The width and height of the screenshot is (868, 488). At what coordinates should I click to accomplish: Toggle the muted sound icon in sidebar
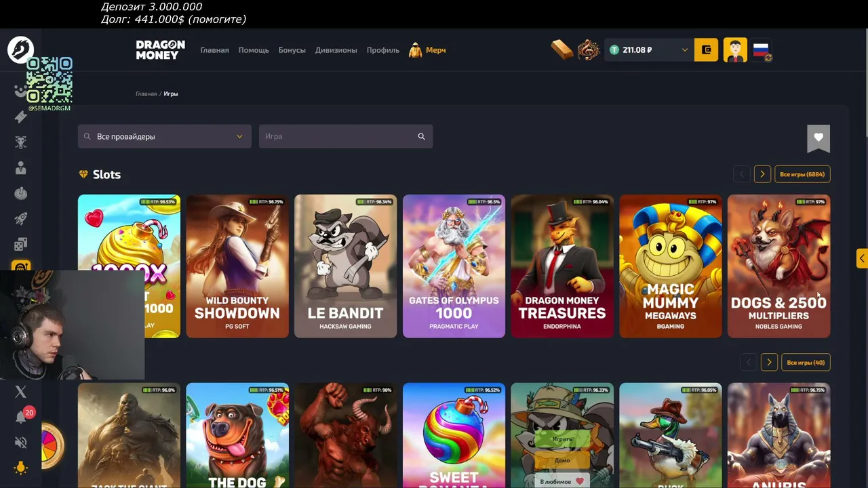pos(20,443)
